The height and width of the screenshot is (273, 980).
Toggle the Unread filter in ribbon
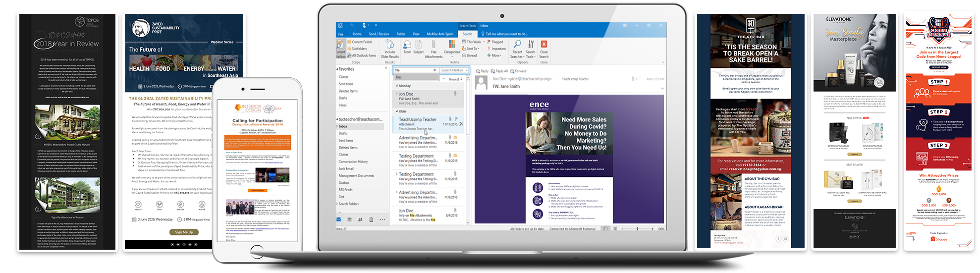click(471, 55)
